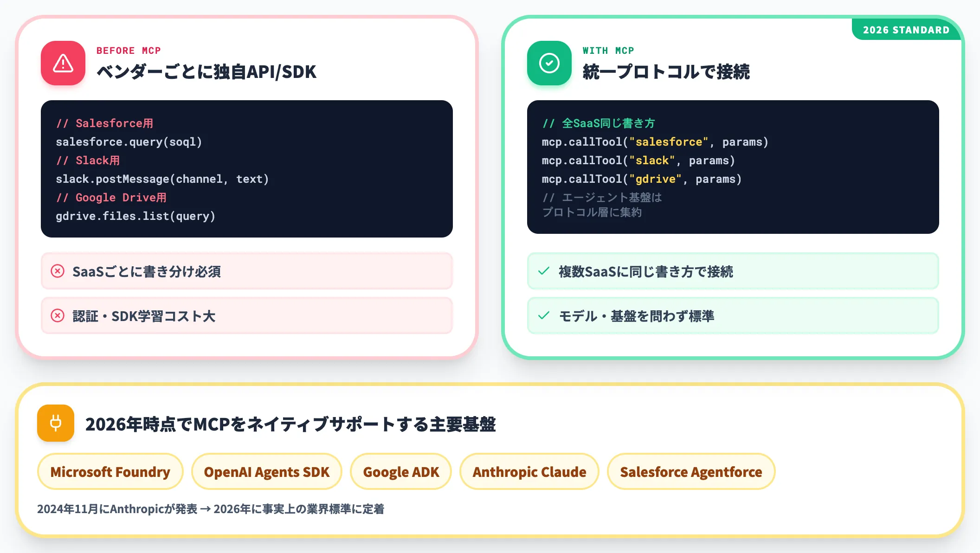The width and height of the screenshot is (980, 553).
Task: Click the red warning triangle icon
Action: pos(63,63)
